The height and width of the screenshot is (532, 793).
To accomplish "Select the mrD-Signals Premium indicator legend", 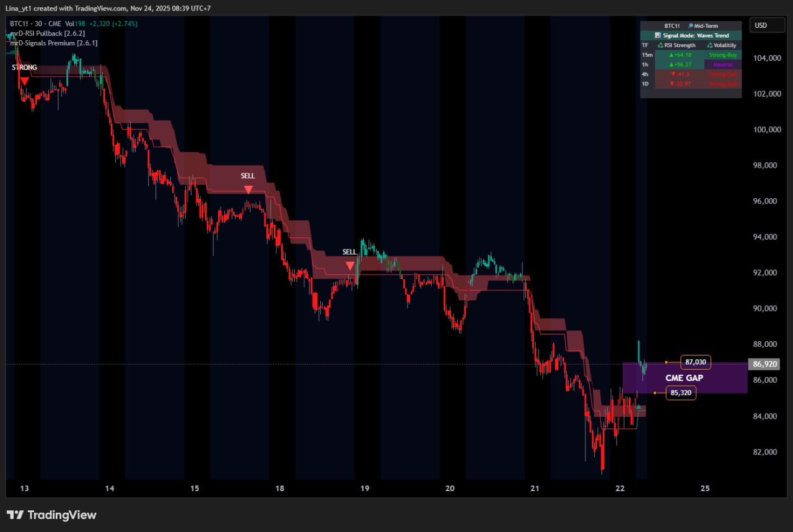I will click(53, 43).
